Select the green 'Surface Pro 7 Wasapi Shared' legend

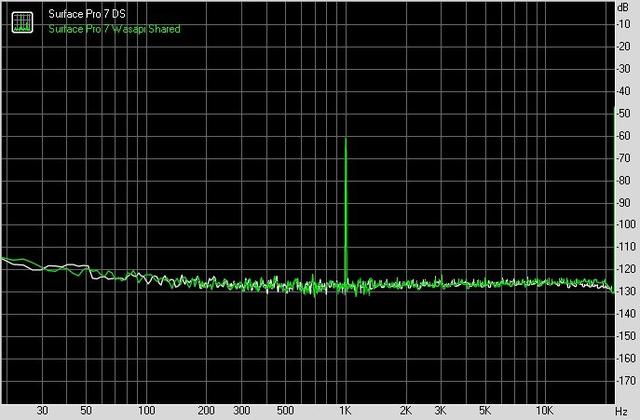(x=114, y=29)
